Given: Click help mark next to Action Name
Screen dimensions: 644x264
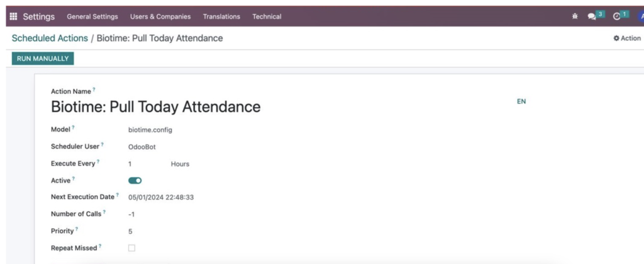Looking at the screenshot, I should point(94,89).
